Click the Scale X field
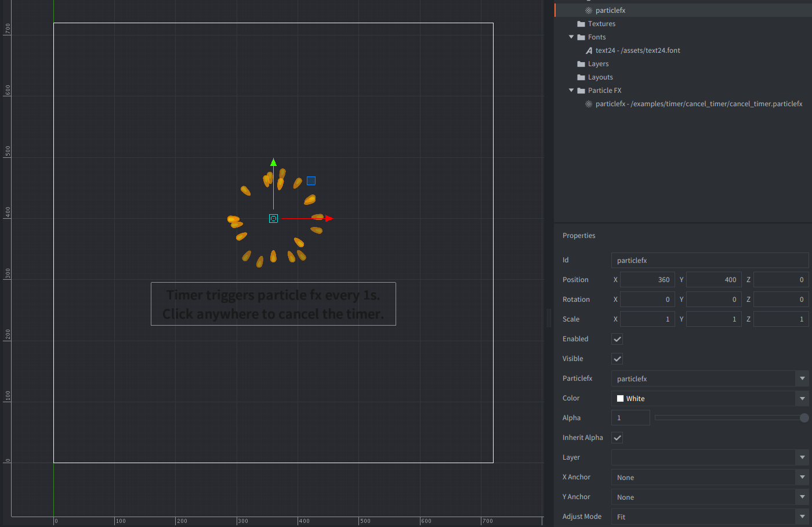This screenshot has width=812, height=527. [647, 319]
